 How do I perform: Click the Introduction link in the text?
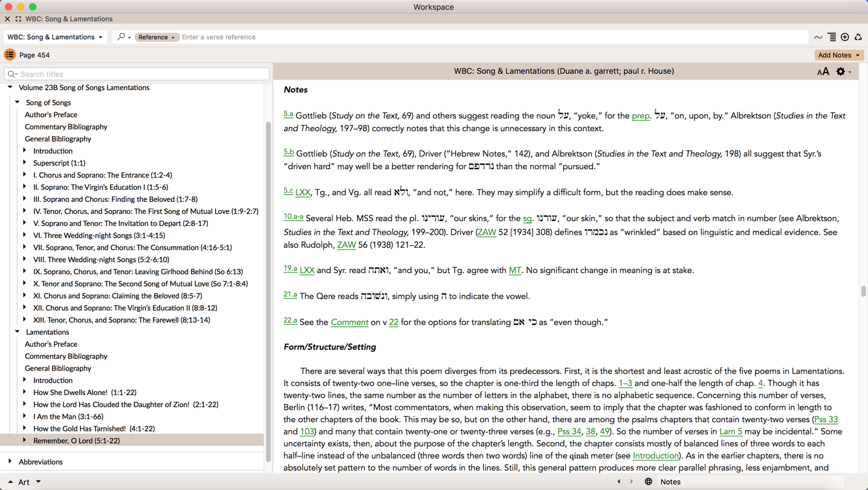tap(655, 456)
